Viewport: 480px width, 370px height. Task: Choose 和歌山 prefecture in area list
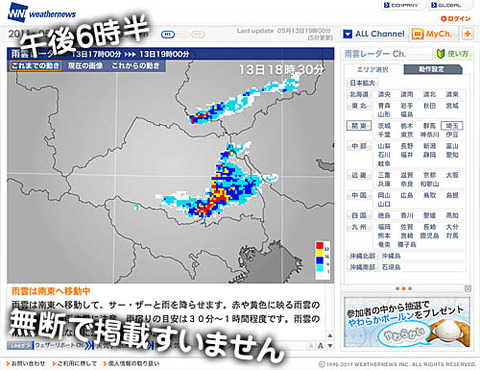[x=429, y=184]
